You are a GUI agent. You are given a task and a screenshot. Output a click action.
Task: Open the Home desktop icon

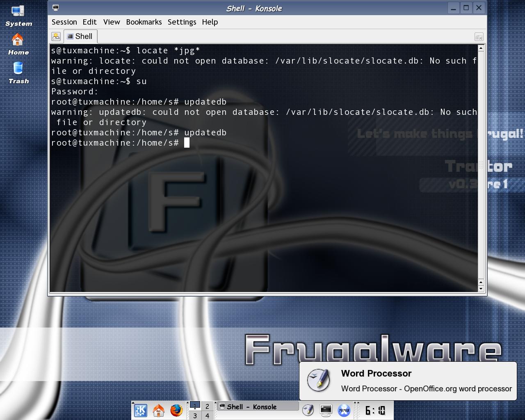tap(18, 45)
